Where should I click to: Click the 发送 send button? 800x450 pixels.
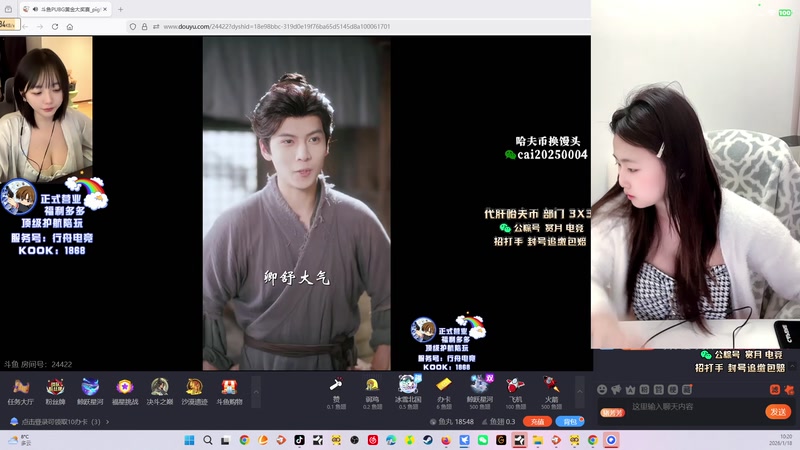coord(778,412)
